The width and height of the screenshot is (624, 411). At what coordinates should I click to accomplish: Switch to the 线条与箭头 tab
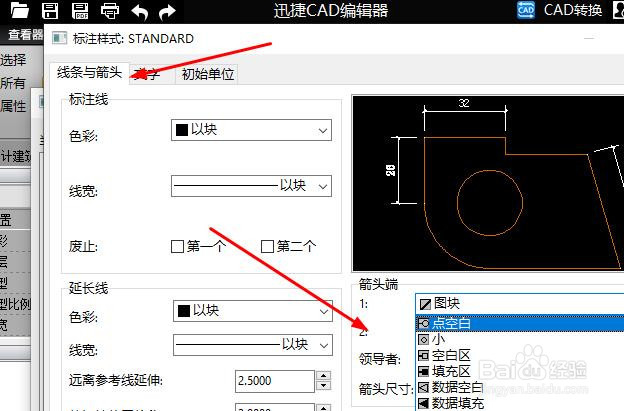(89, 73)
